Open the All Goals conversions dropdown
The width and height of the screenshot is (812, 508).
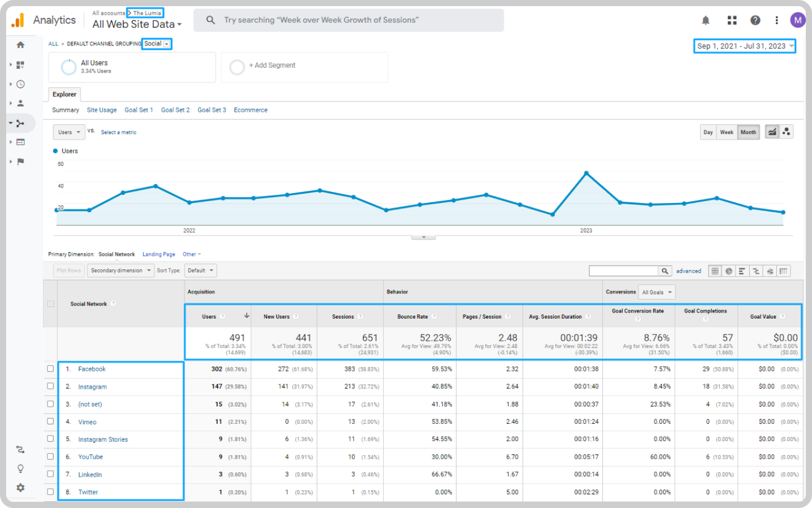tap(656, 292)
